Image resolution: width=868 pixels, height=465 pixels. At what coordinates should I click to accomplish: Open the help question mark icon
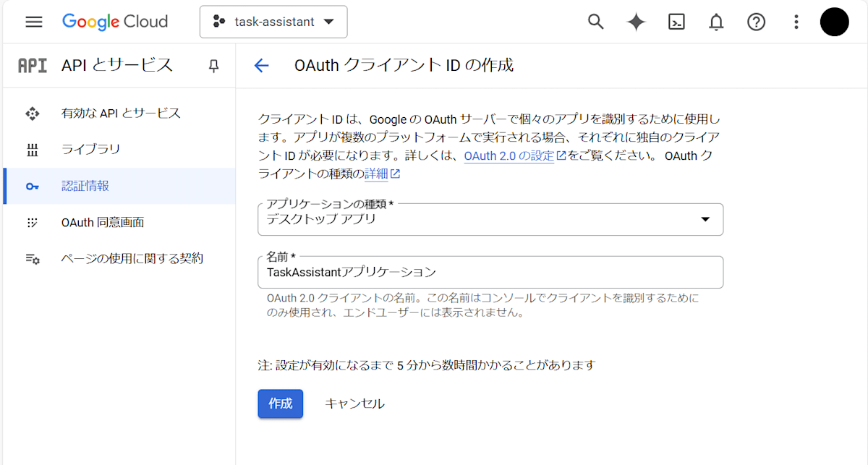[756, 22]
